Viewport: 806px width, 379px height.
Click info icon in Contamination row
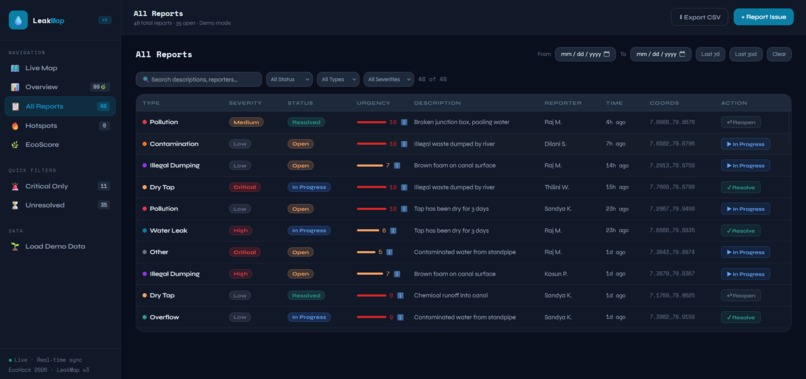pyautogui.click(x=404, y=144)
